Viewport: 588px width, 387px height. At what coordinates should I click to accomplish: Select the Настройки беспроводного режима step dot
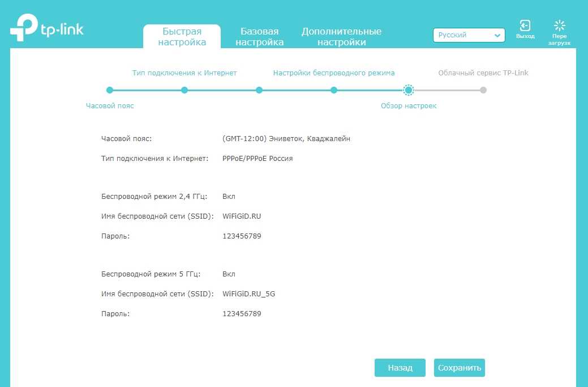click(x=334, y=90)
